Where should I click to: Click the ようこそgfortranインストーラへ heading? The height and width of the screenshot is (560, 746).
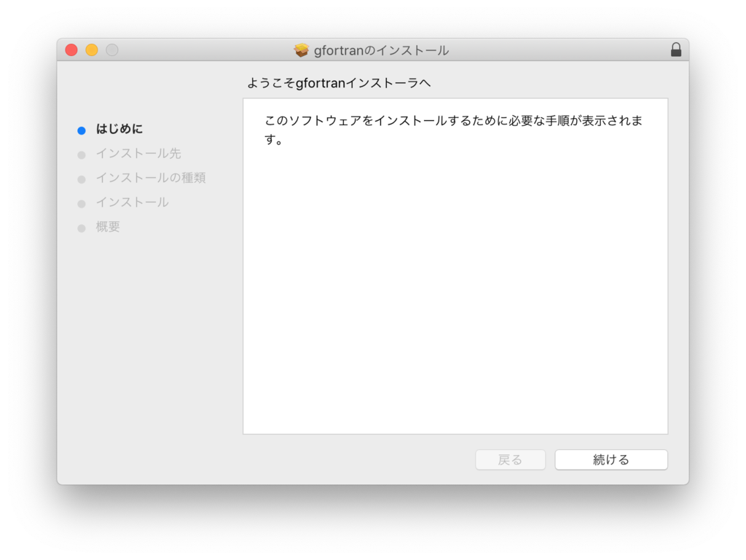click(x=338, y=82)
